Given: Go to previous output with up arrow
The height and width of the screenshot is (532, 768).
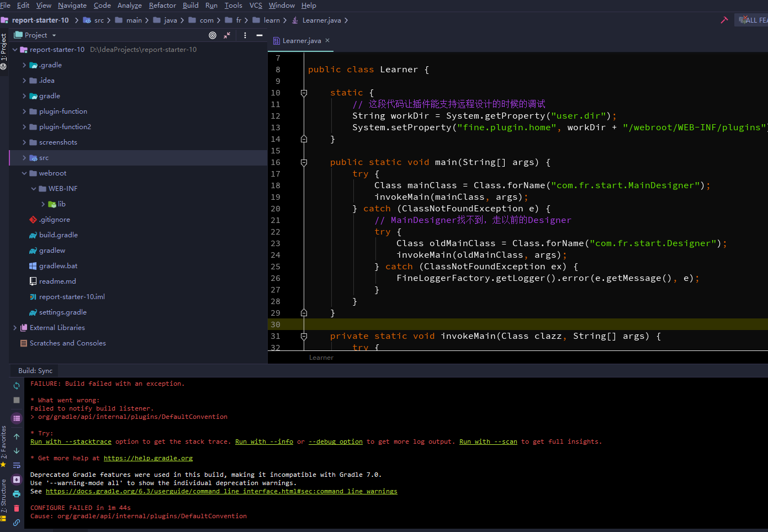Looking at the screenshot, I should tap(17, 437).
